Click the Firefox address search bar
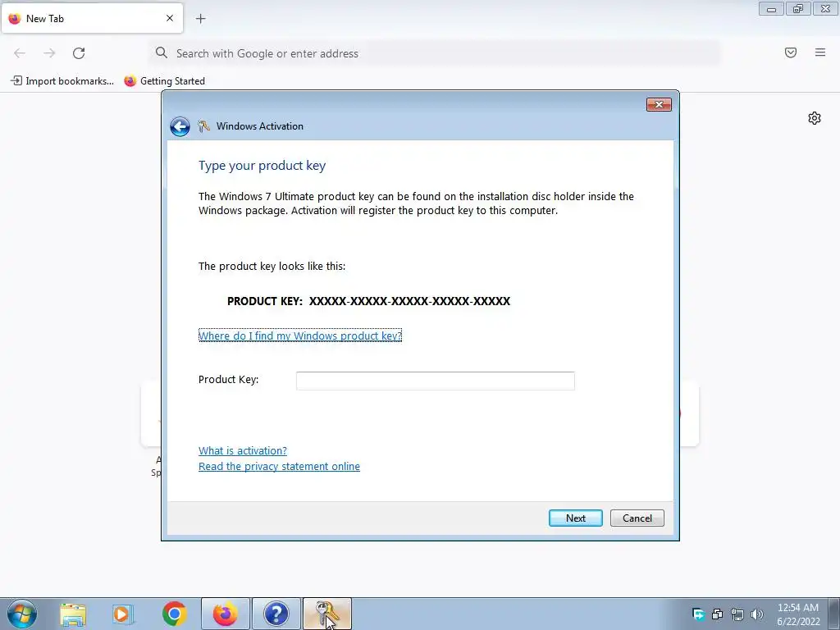 tap(435, 53)
